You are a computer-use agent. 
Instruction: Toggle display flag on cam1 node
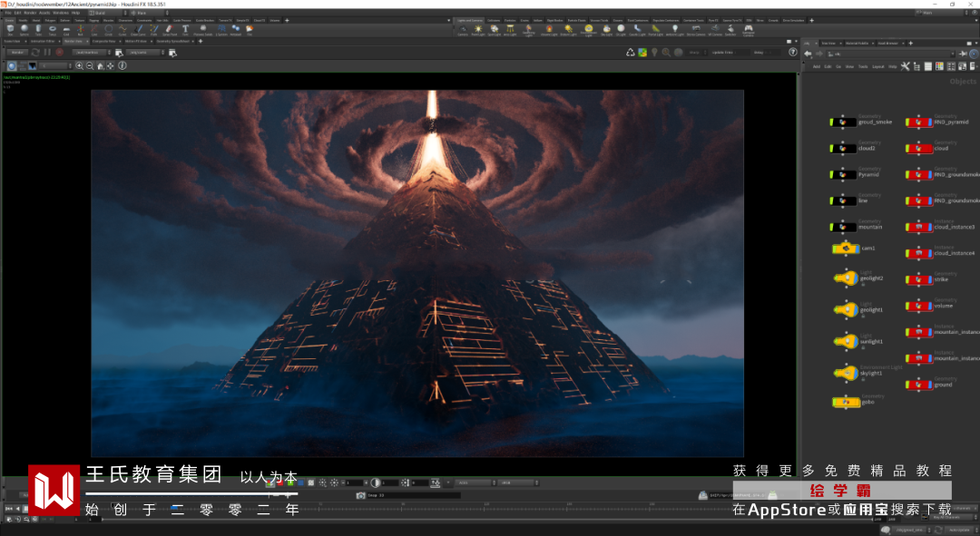pyautogui.click(x=837, y=248)
